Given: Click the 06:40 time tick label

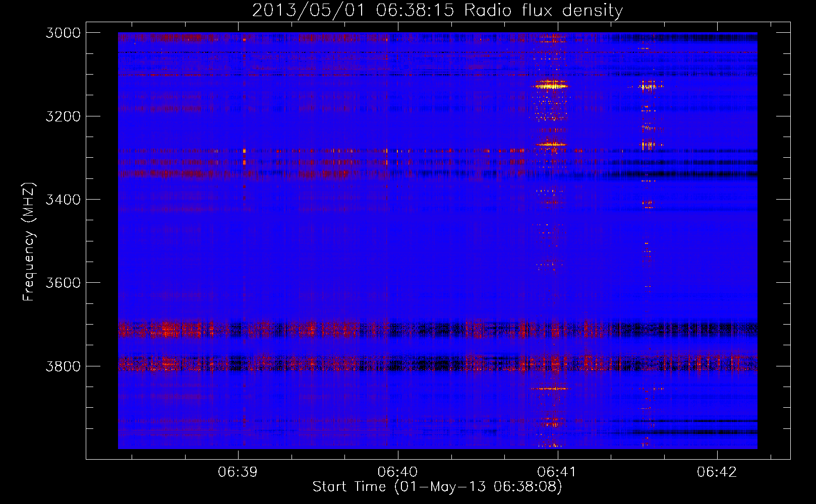Looking at the screenshot, I should (398, 472).
